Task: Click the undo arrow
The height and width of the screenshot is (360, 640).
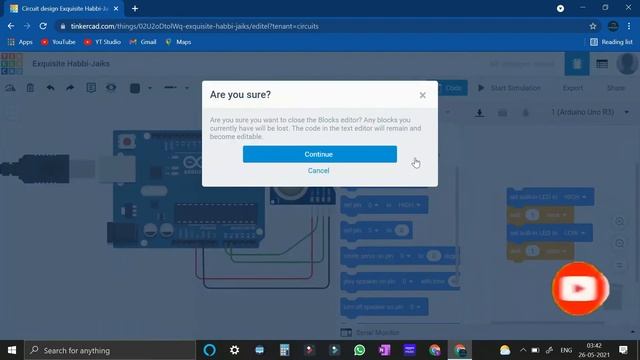Action: coord(50,88)
